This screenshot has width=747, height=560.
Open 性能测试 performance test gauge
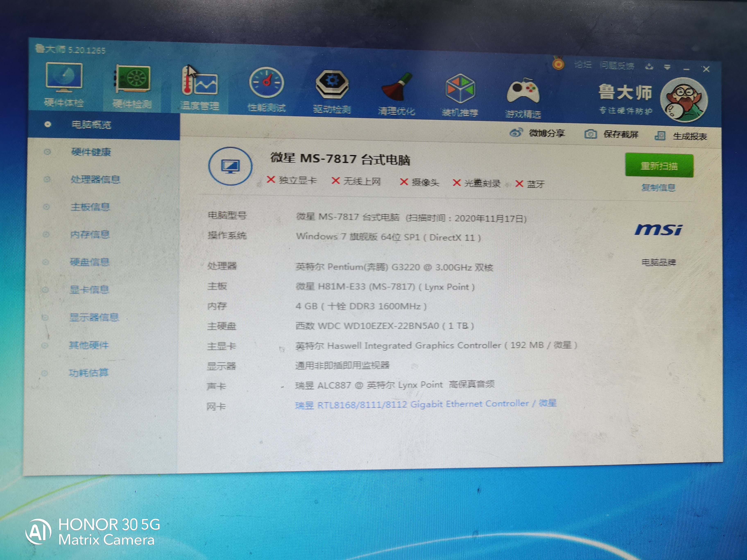(266, 90)
